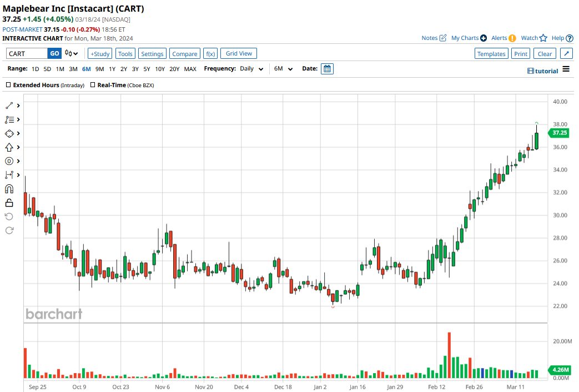The height and width of the screenshot is (392, 579).
Task: Open the date picker calendar icon
Action: tap(326, 68)
